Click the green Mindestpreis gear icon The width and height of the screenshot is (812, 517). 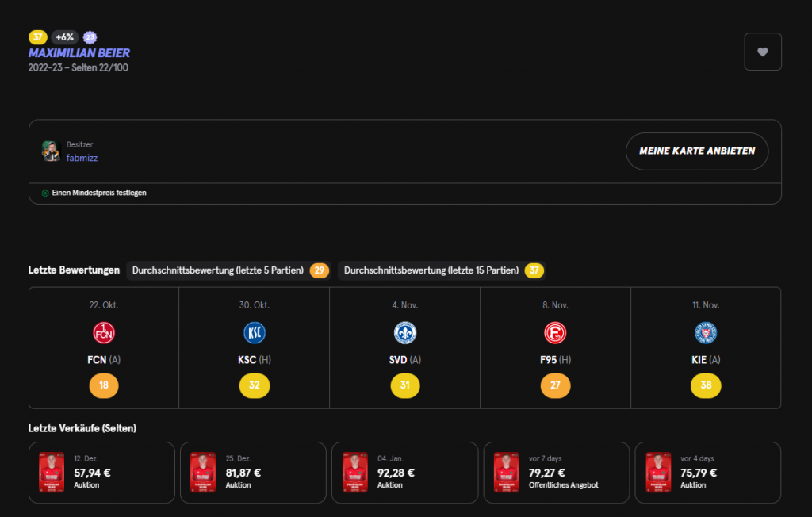[45, 193]
